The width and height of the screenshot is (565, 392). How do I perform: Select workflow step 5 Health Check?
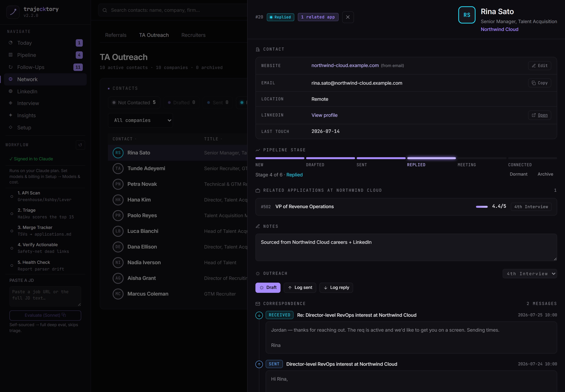tap(45, 266)
